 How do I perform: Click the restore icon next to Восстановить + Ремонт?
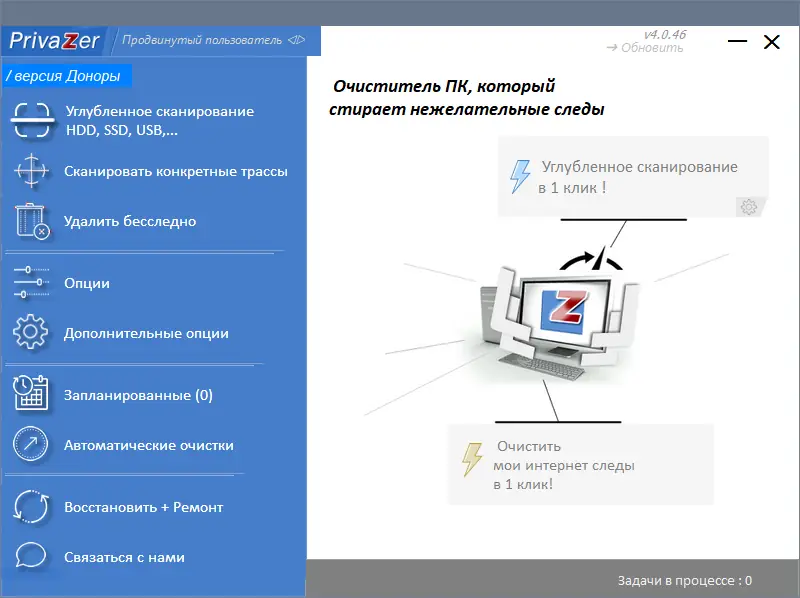pyautogui.click(x=30, y=507)
